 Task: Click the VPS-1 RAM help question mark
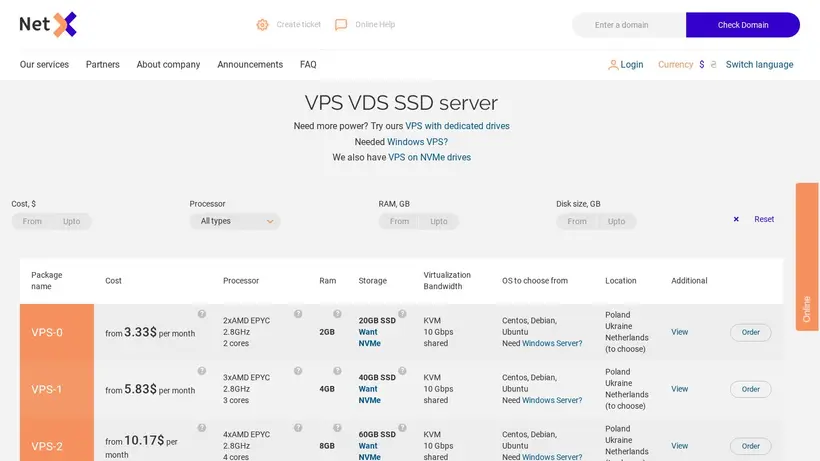click(337, 371)
